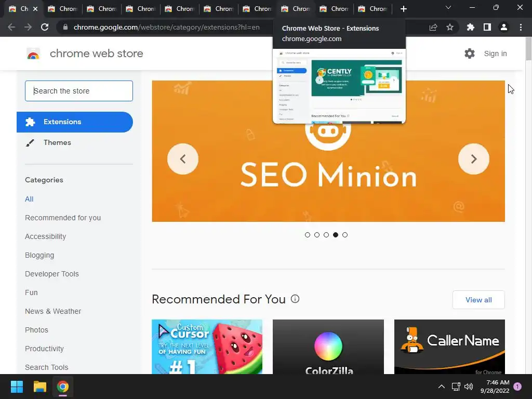Open the volume speaker icon
Screen dimensions: 532x399
[x=469, y=387]
